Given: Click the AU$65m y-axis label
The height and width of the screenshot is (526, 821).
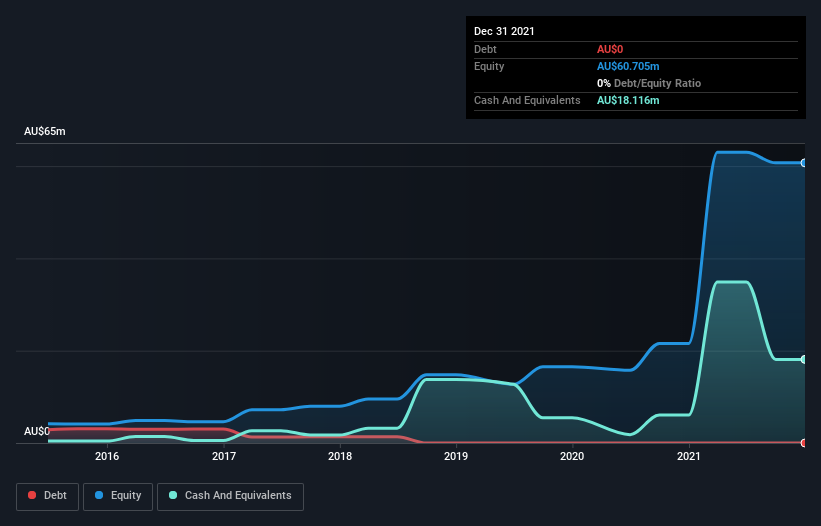Looking at the screenshot, I should point(45,131).
